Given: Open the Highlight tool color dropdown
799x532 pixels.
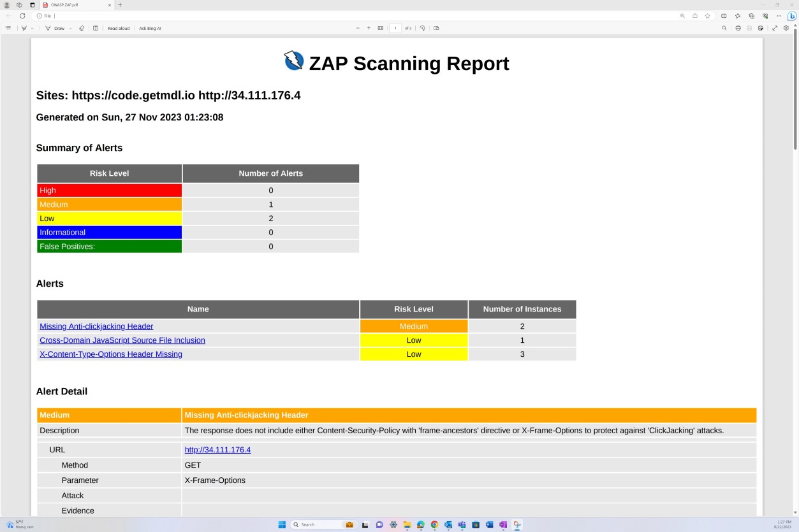Looking at the screenshot, I should point(32,27).
